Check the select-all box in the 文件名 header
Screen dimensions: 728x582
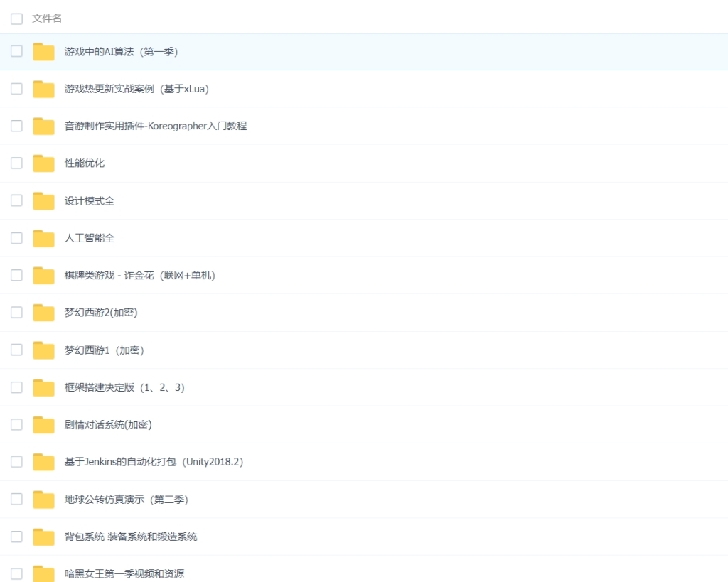(16, 18)
